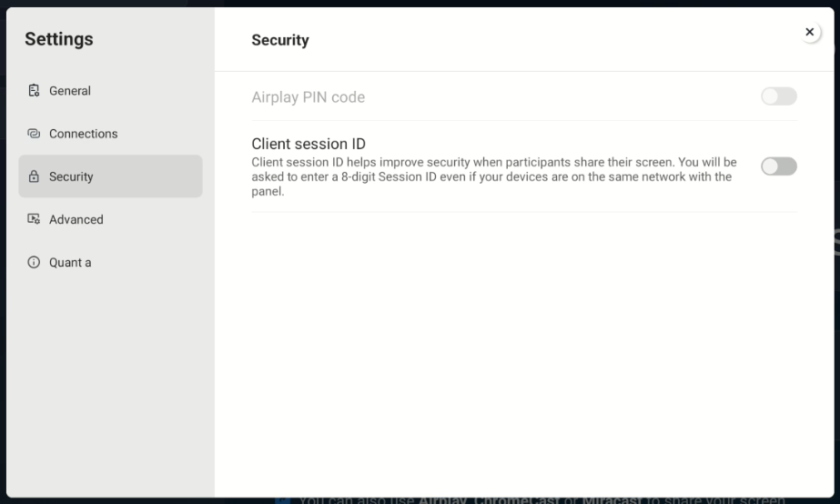
Task: Go to the Advanced section
Action: coord(76,219)
